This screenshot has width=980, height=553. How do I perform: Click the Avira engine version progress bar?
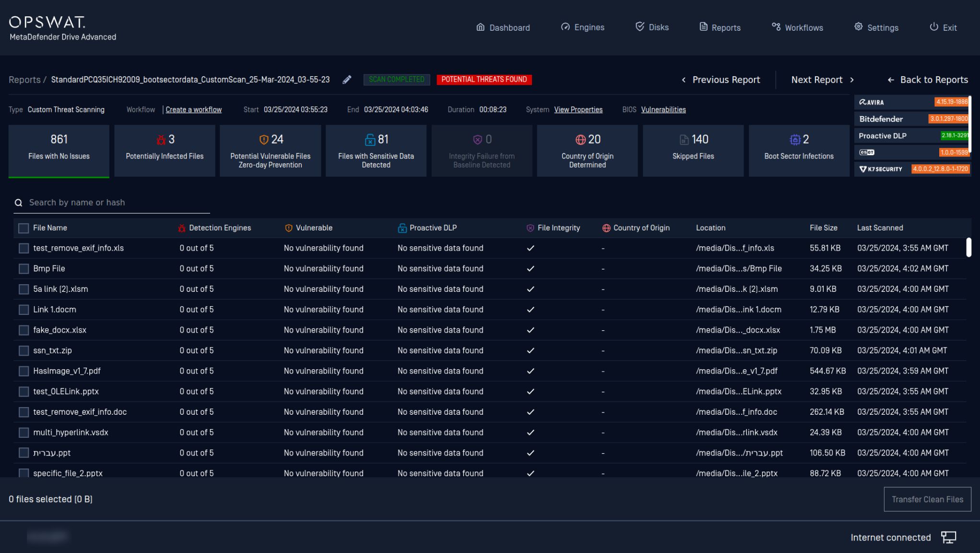(x=951, y=102)
